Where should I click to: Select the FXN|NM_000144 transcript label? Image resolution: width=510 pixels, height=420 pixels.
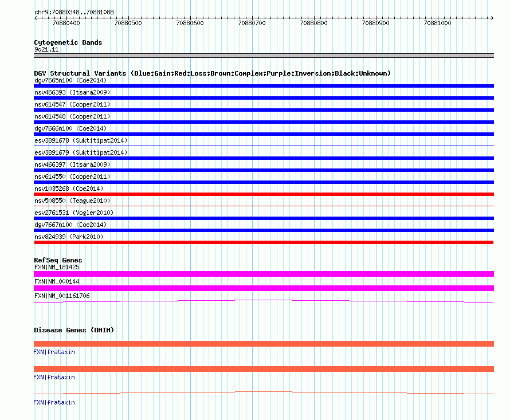pyautogui.click(x=57, y=281)
